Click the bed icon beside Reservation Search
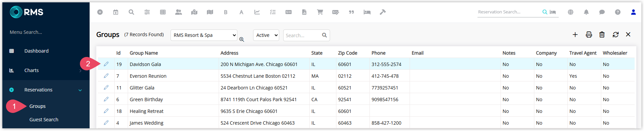This screenshot has width=644, height=131. tap(553, 12)
